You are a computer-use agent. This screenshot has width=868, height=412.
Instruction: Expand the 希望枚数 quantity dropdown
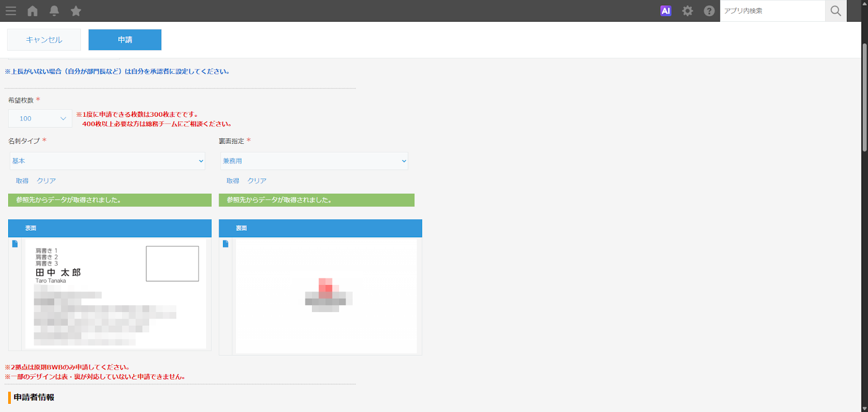coord(40,118)
